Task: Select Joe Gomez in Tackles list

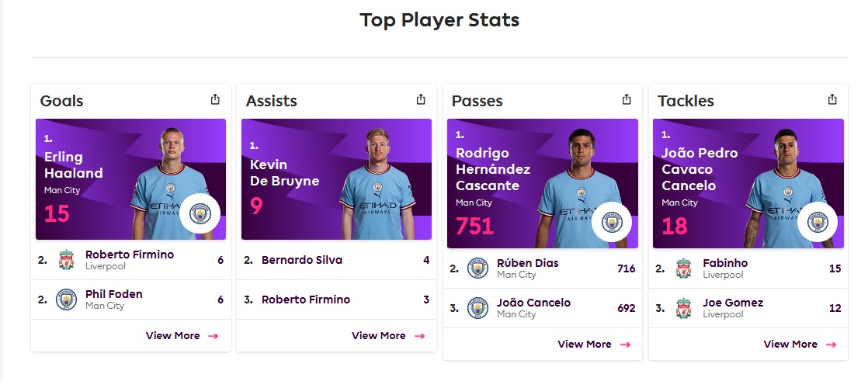Action: click(x=748, y=308)
